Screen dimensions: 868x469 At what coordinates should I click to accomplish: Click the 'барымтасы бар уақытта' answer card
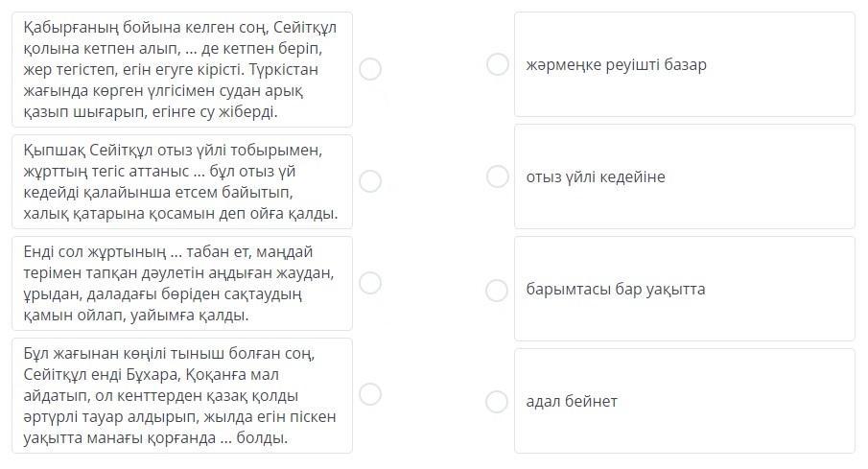tap(684, 289)
